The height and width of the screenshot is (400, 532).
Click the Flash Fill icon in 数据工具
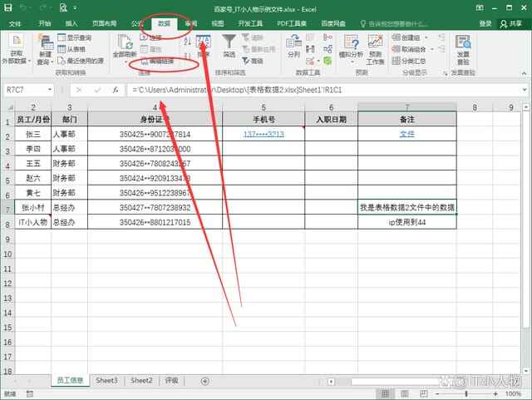click(x=310, y=37)
